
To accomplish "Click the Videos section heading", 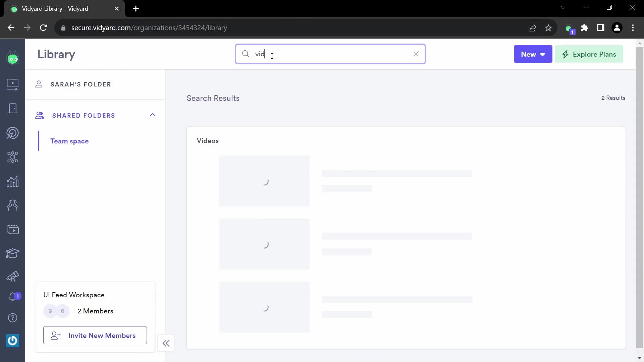I will [x=208, y=141].
